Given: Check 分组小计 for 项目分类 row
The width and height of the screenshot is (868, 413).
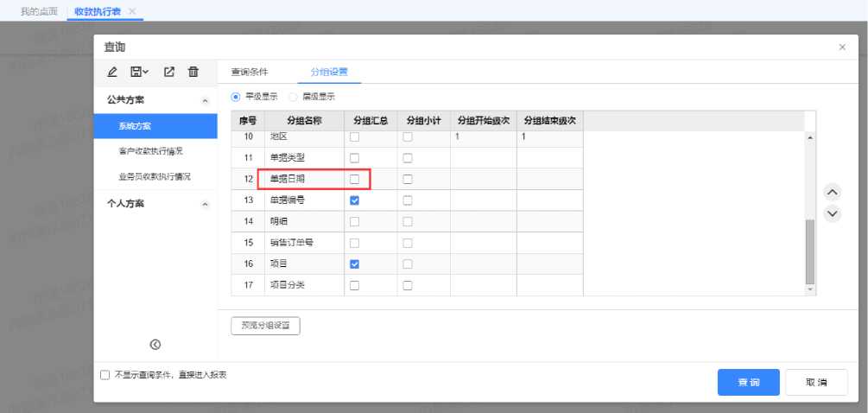Looking at the screenshot, I should 408,286.
